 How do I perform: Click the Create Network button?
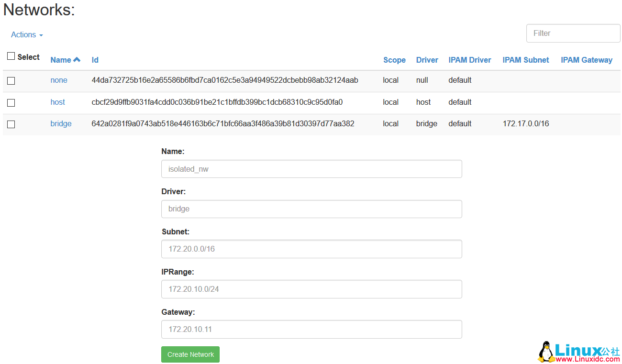pos(190,354)
